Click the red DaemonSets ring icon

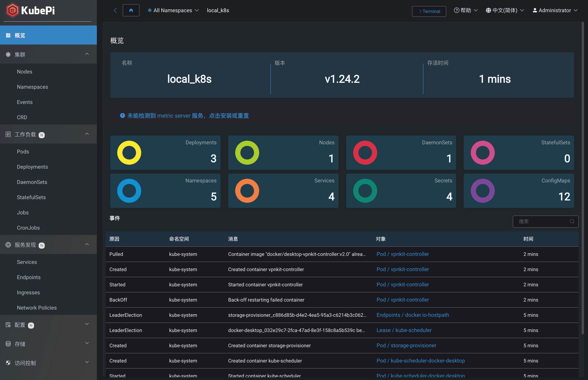click(365, 153)
